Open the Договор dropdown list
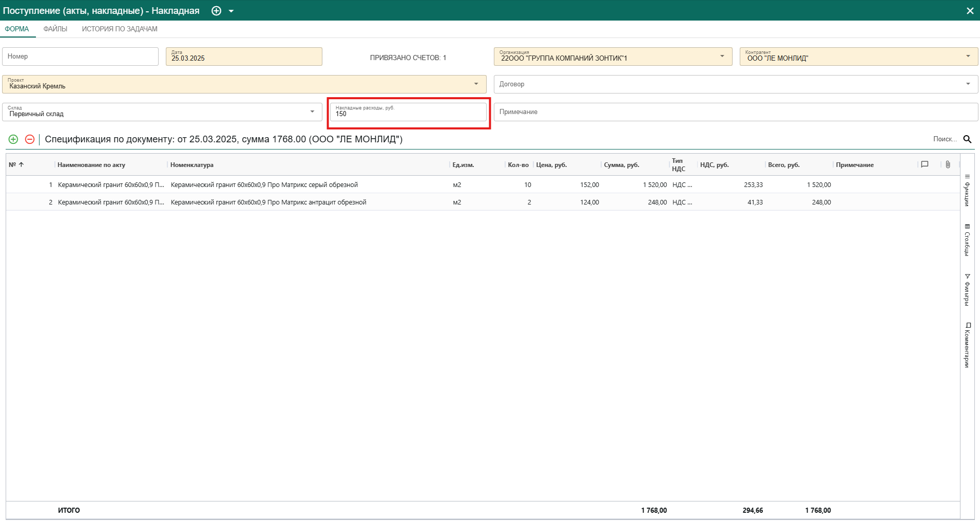 click(x=968, y=84)
